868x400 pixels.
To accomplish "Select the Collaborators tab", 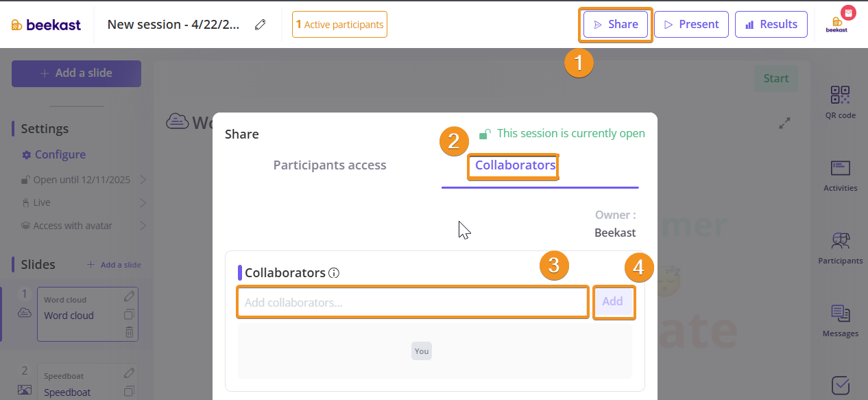I will coord(515,165).
